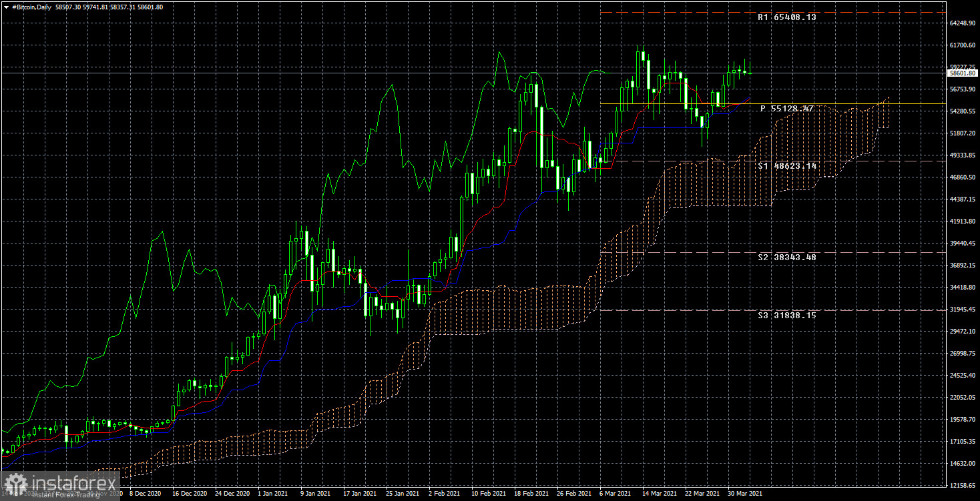Select the S1 48623.14 support label
The height and width of the screenshot is (501, 980).
(x=786, y=165)
